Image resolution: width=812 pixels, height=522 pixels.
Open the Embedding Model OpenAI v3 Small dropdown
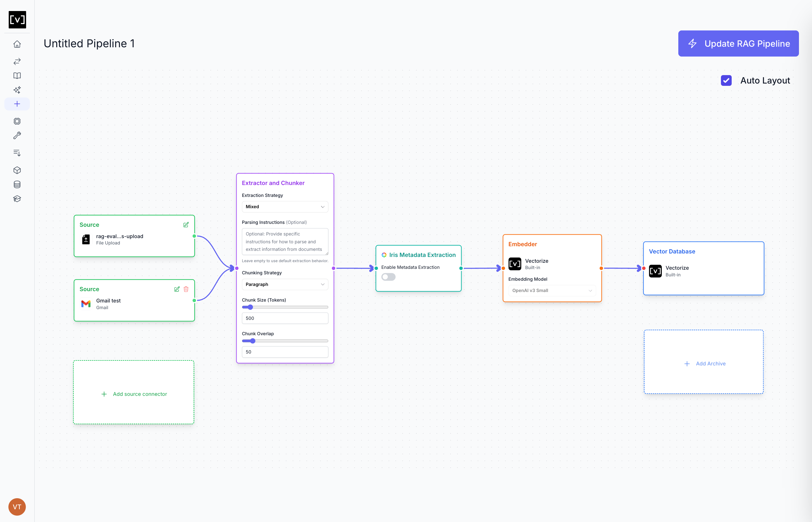[552, 291]
